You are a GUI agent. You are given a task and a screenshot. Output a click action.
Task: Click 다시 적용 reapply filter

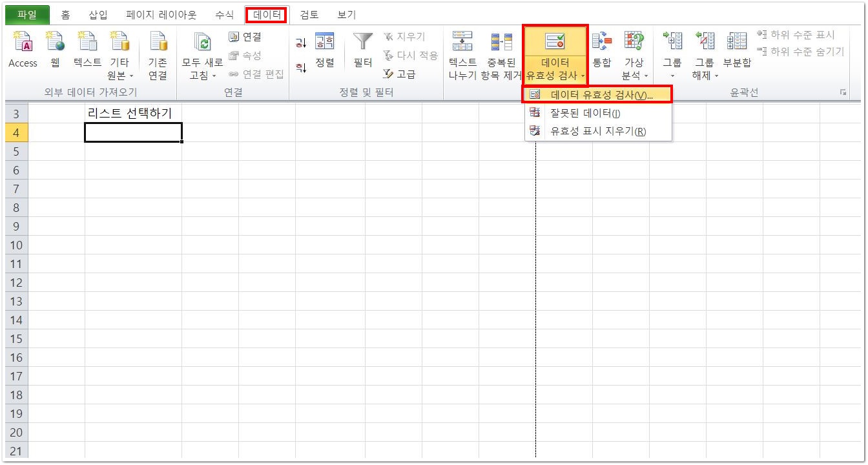(x=411, y=56)
